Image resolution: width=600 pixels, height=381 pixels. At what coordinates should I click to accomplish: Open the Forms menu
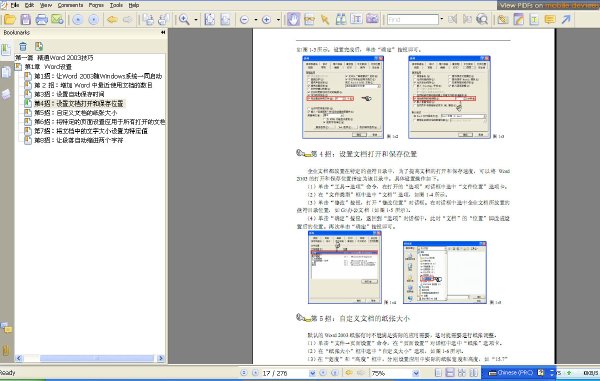click(x=96, y=5)
